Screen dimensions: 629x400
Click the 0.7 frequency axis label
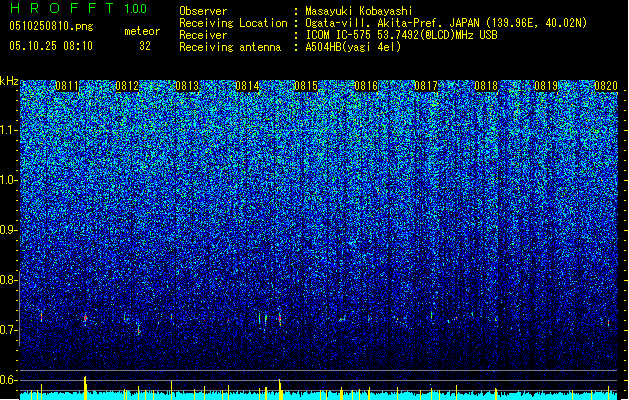pos(8,330)
